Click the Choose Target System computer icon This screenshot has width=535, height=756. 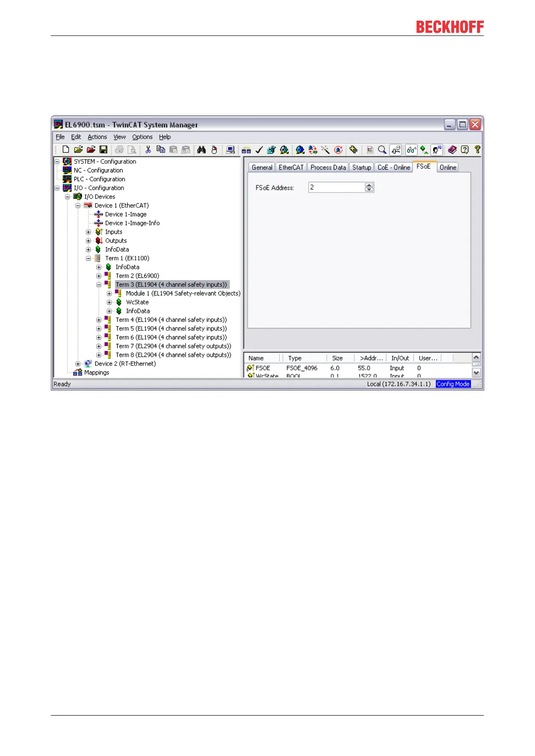click(x=230, y=149)
